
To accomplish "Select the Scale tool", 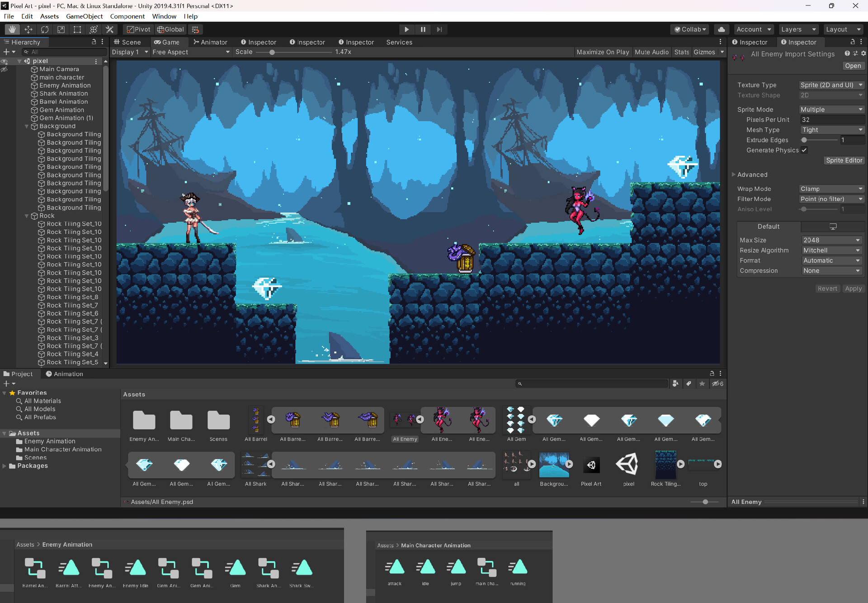I will click(x=61, y=29).
